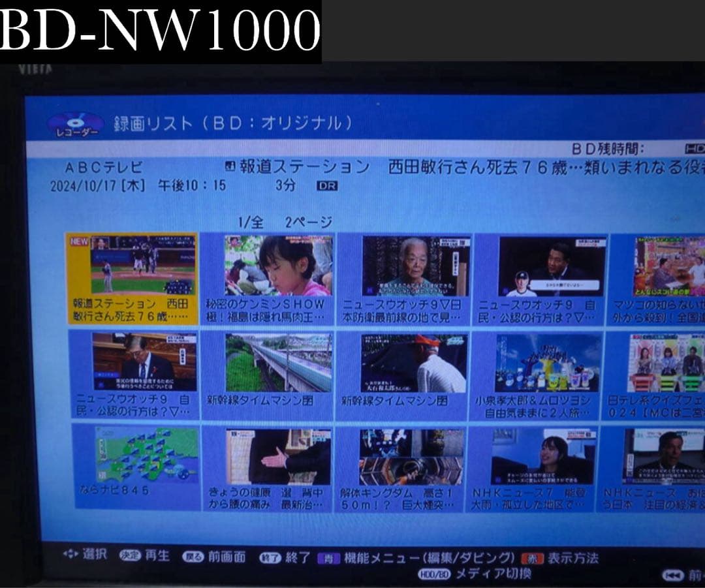The width and height of the screenshot is (705, 588).
Task: Expand page indicator 1/全2ページ
Action: coord(286,222)
